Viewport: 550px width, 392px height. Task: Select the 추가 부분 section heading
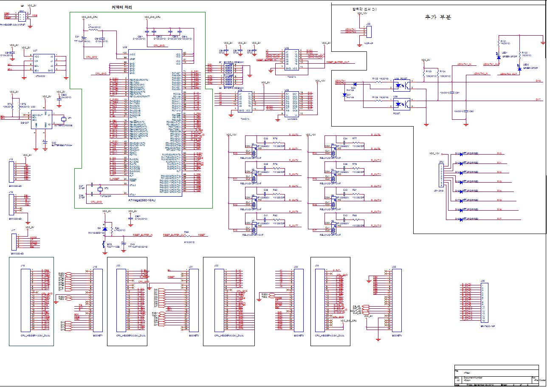pyautogui.click(x=437, y=17)
